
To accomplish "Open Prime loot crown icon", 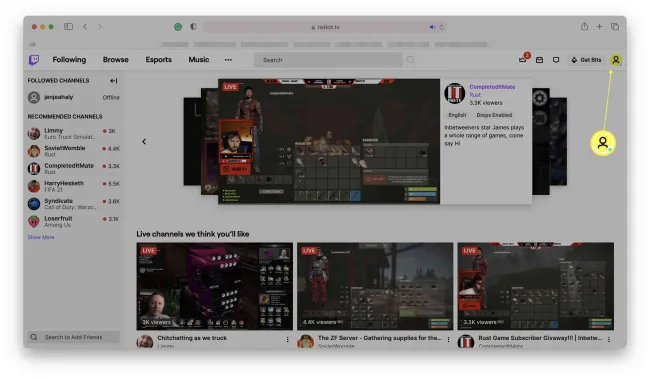I will pos(523,60).
